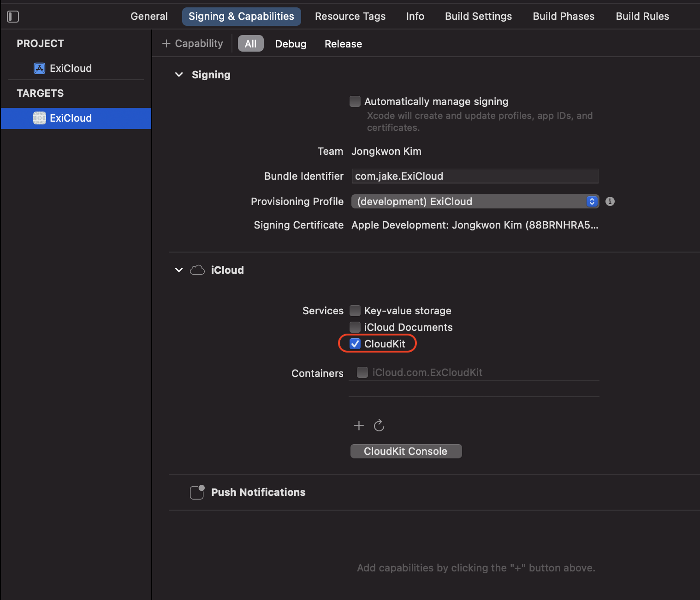Image resolution: width=700 pixels, height=600 pixels.
Task: Uncheck the CloudKit service
Action: click(355, 344)
